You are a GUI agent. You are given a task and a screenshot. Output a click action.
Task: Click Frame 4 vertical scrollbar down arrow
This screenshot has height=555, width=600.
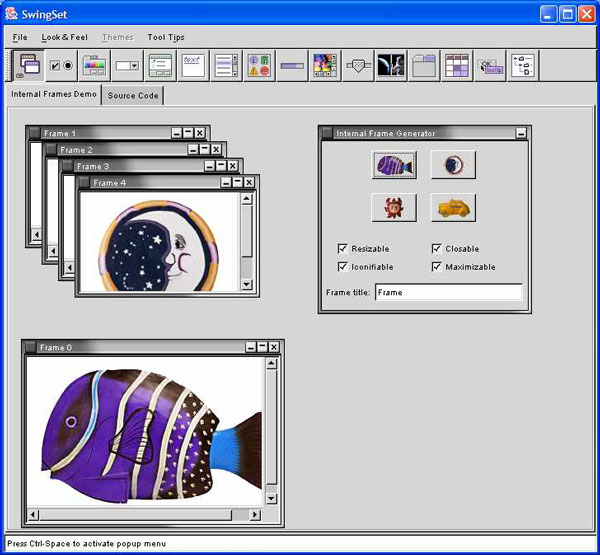pyautogui.click(x=246, y=284)
